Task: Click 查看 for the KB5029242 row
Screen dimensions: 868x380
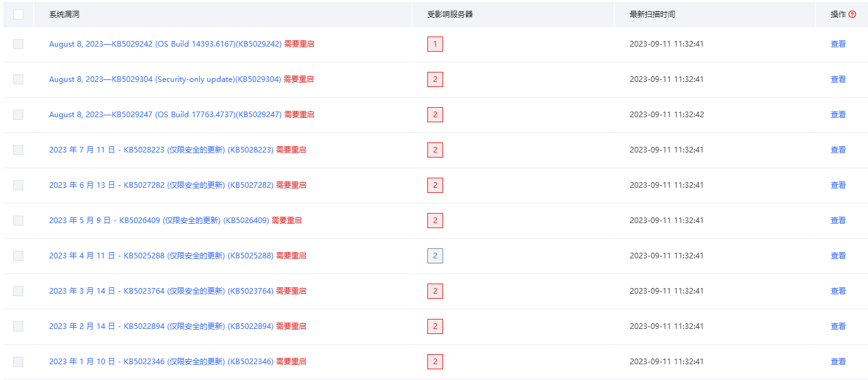Action: pos(838,44)
